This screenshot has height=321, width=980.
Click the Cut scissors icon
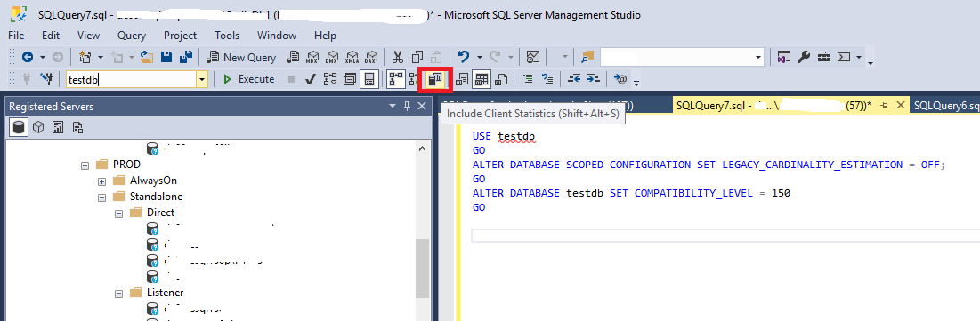pyautogui.click(x=398, y=57)
